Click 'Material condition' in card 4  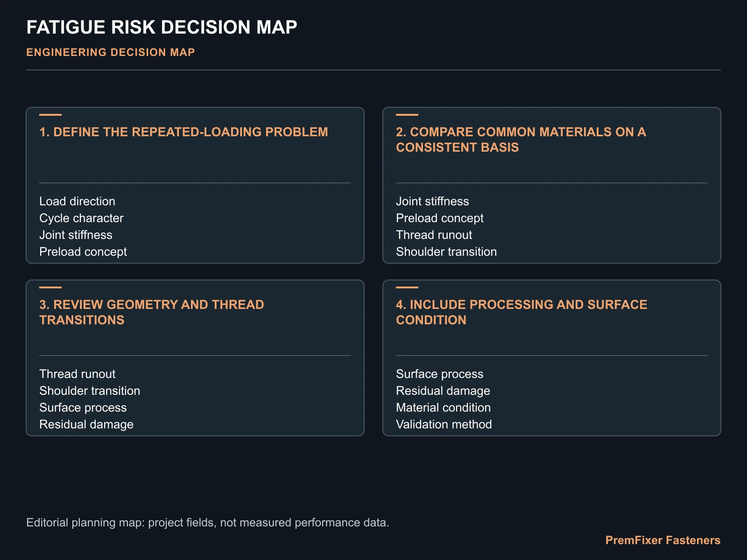(x=444, y=407)
